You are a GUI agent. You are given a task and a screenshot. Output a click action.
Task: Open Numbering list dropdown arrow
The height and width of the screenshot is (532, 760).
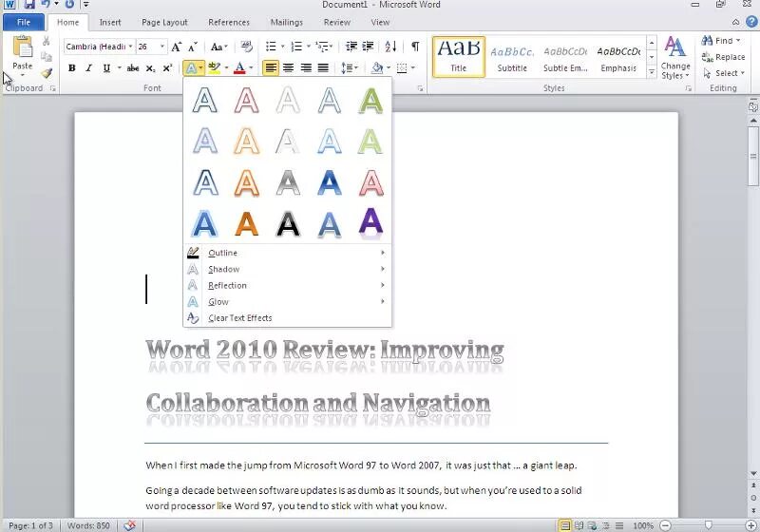pyautogui.click(x=308, y=47)
